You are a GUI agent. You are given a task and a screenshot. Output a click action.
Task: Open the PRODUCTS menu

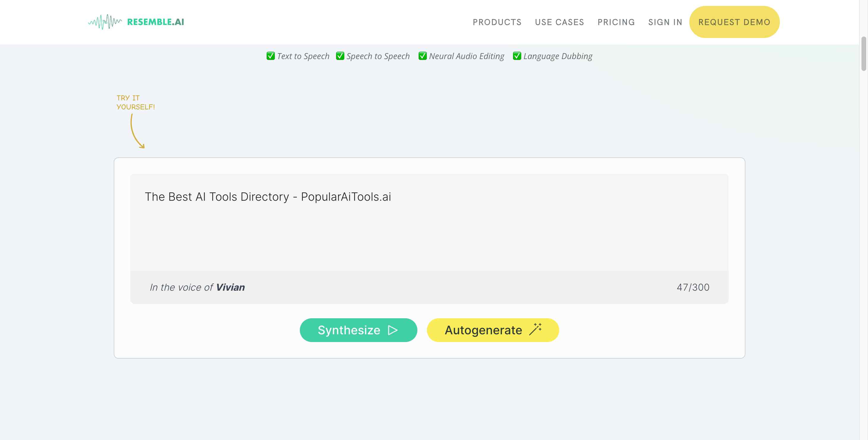[x=497, y=22]
